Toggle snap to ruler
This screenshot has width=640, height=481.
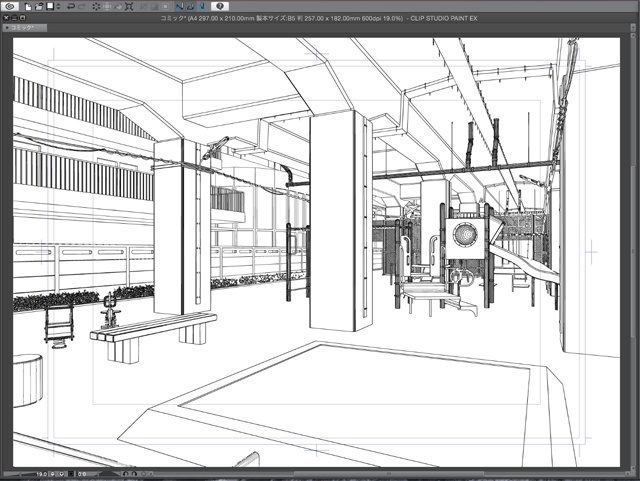[x=179, y=7]
